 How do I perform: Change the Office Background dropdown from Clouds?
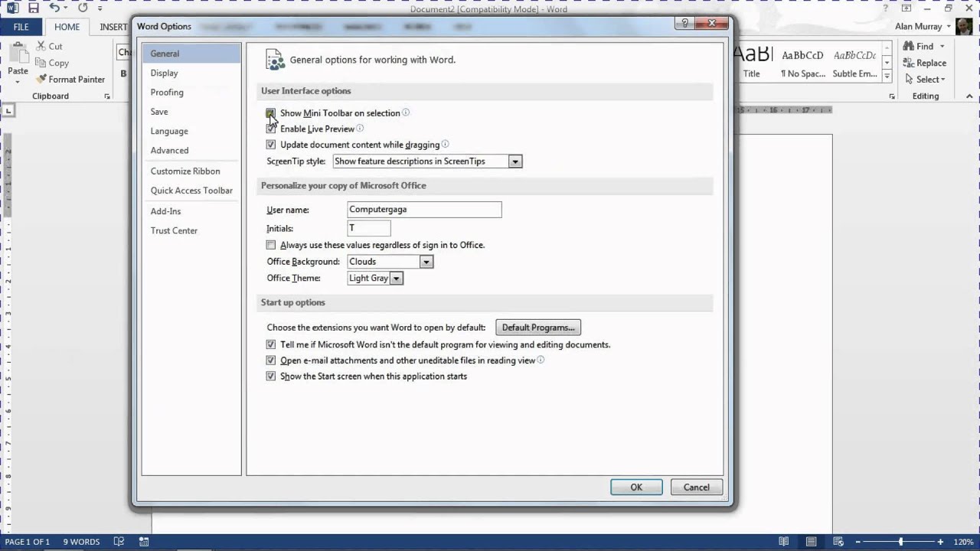426,261
